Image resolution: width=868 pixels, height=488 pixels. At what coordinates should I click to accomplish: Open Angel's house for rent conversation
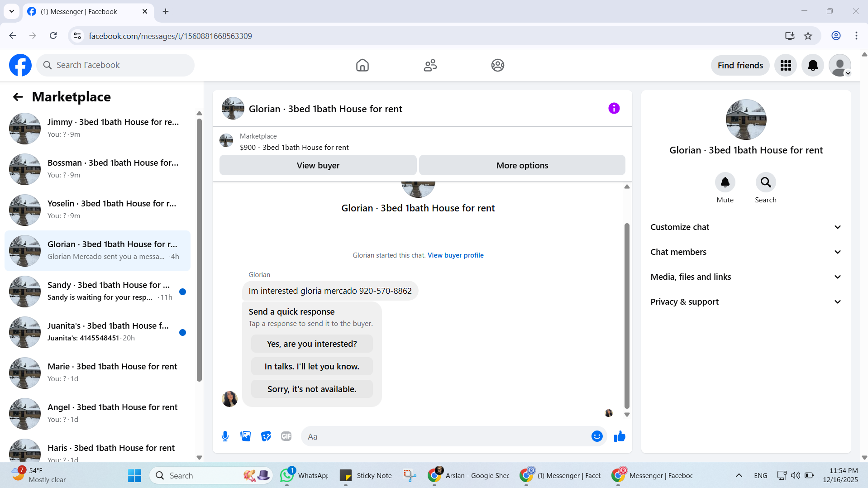pyautogui.click(x=97, y=413)
